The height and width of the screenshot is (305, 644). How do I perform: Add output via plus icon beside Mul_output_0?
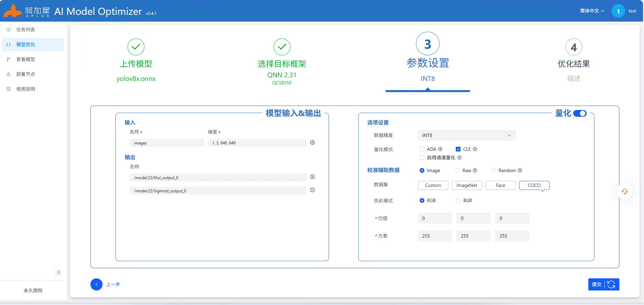(x=312, y=177)
